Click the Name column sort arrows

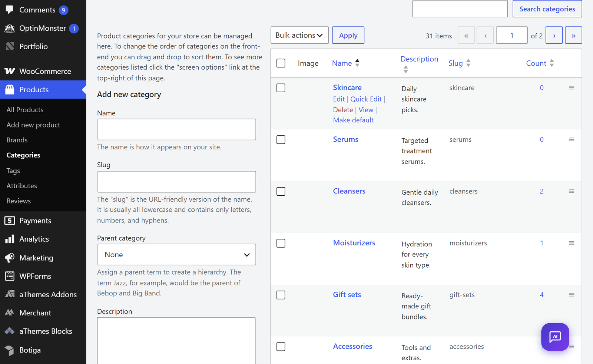tap(357, 63)
